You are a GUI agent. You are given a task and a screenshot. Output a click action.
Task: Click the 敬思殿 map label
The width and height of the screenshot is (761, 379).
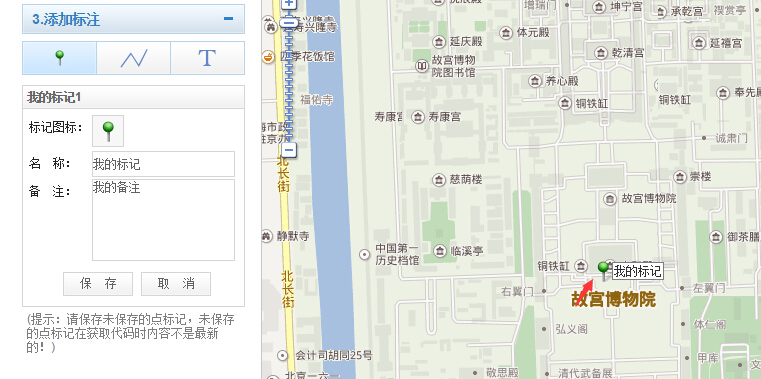click(502, 373)
